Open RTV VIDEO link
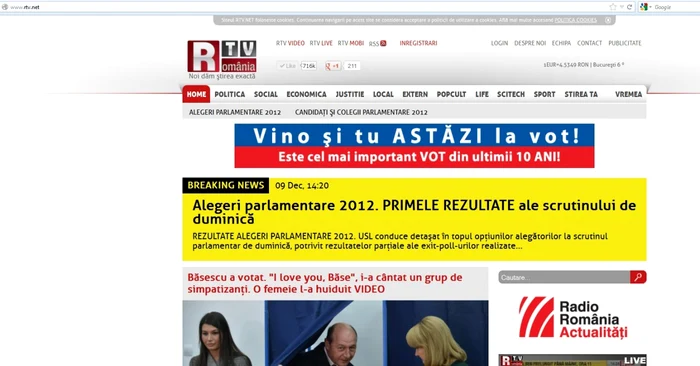Viewport: 700px width, 366px height. click(290, 43)
